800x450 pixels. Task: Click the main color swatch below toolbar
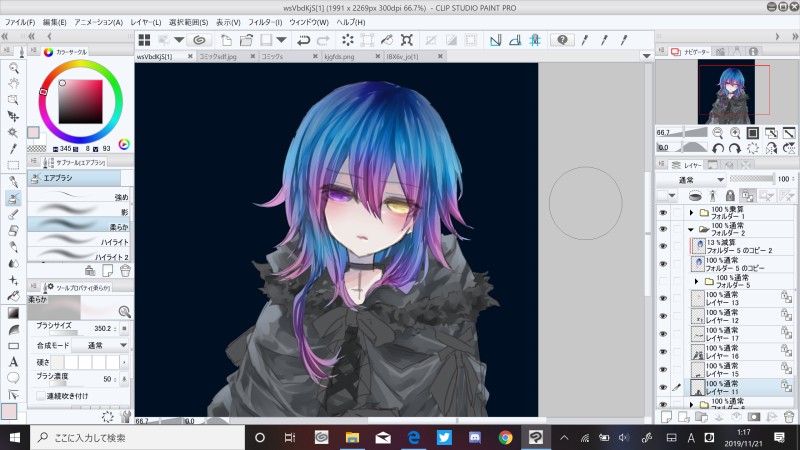point(9,411)
